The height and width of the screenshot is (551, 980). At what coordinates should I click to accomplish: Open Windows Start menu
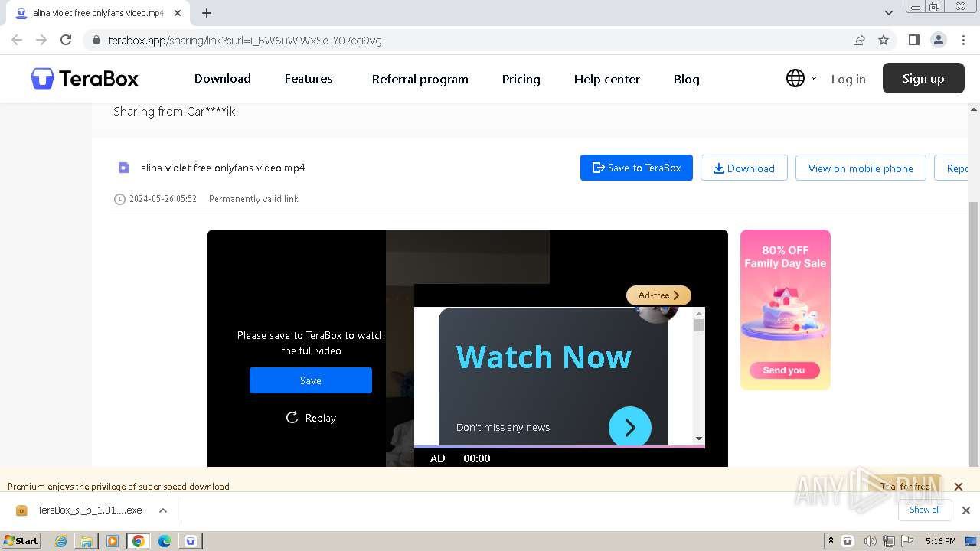[x=21, y=540]
